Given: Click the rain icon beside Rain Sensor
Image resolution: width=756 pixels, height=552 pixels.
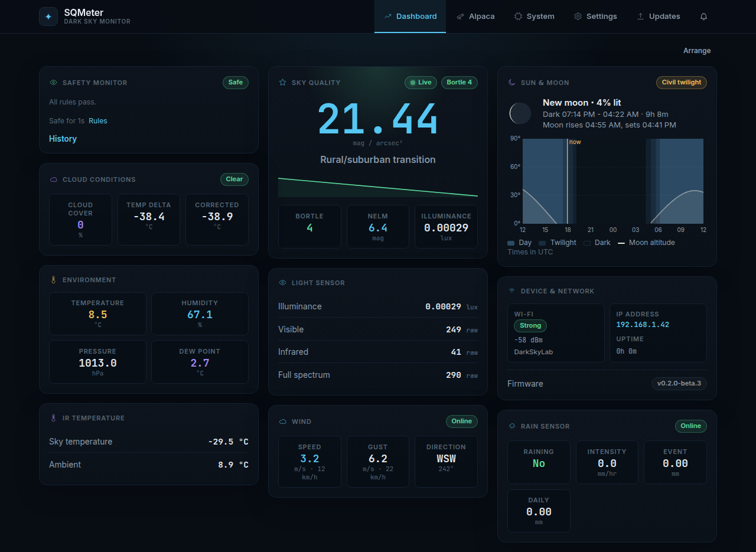Looking at the screenshot, I should [512, 426].
